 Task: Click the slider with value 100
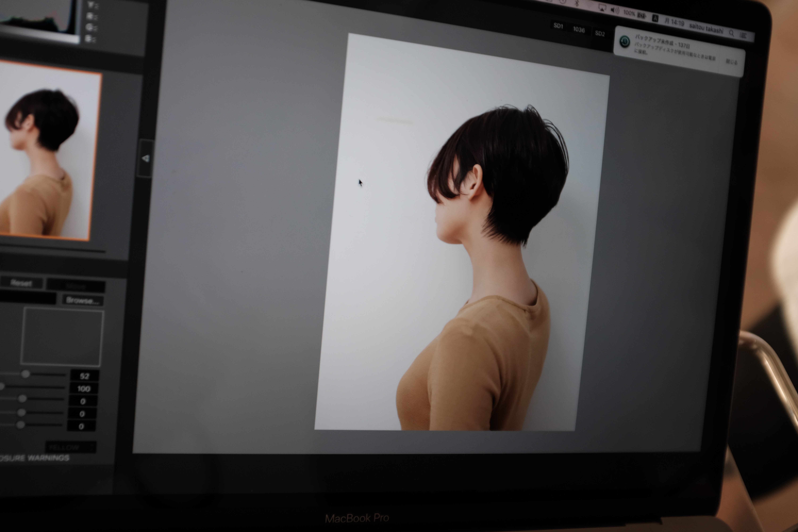pos(32,387)
